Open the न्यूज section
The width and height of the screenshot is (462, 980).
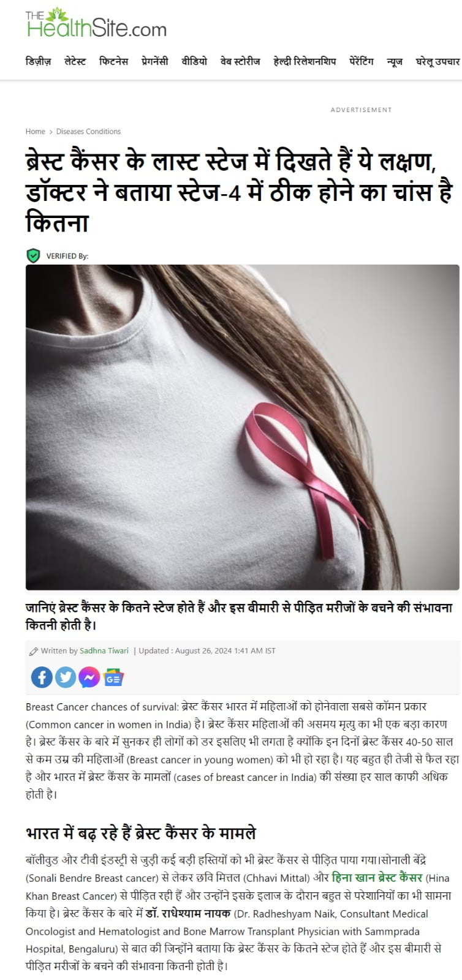tap(395, 61)
